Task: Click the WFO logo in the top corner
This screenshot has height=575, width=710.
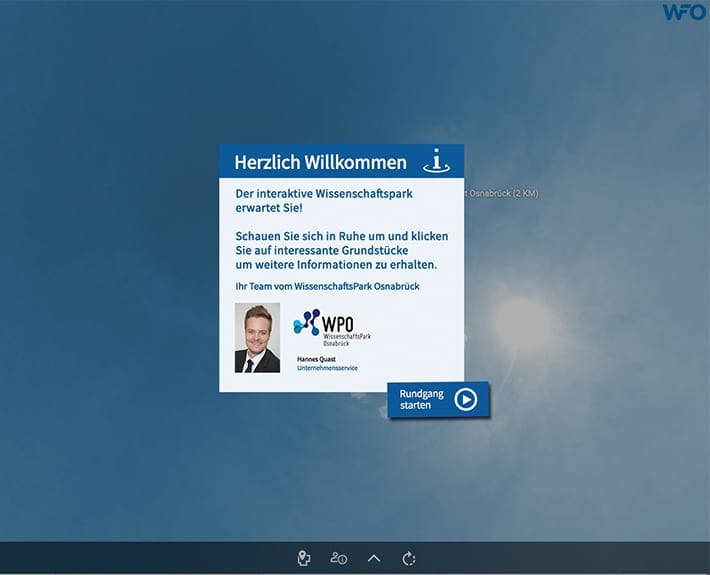Action: tap(684, 12)
